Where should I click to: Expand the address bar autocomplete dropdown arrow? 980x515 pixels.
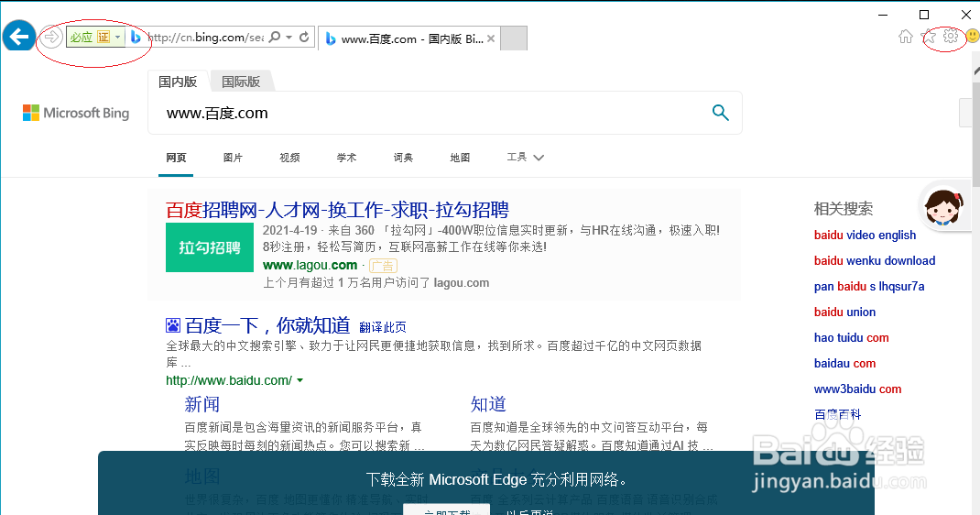tap(289, 38)
